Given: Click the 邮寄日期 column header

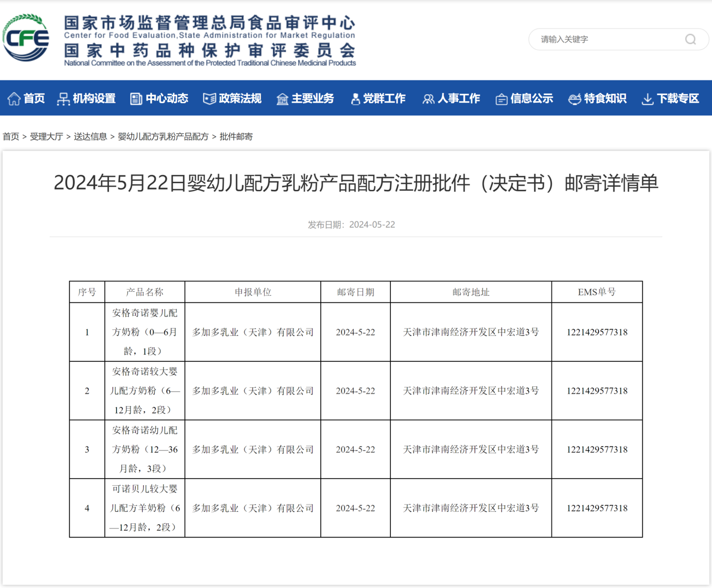Looking at the screenshot, I should tap(356, 292).
